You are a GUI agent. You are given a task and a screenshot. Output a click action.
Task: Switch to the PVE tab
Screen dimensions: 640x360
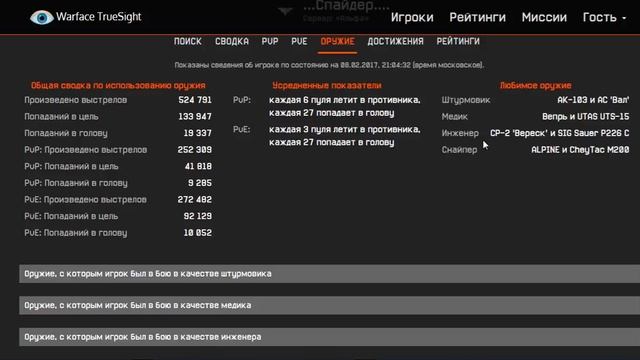pyautogui.click(x=299, y=41)
